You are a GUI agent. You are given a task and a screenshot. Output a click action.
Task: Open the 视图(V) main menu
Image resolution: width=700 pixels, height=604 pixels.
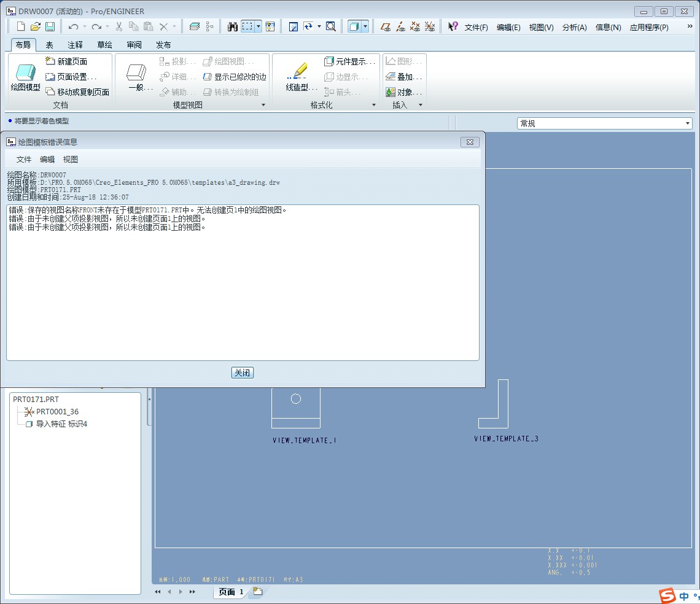point(541,27)
